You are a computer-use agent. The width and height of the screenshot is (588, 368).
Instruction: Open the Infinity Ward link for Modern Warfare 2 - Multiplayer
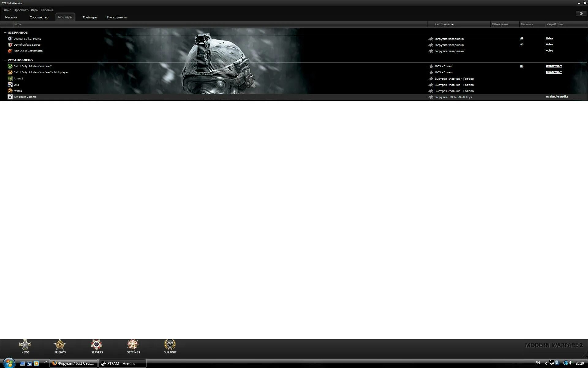tap(554, 72)
